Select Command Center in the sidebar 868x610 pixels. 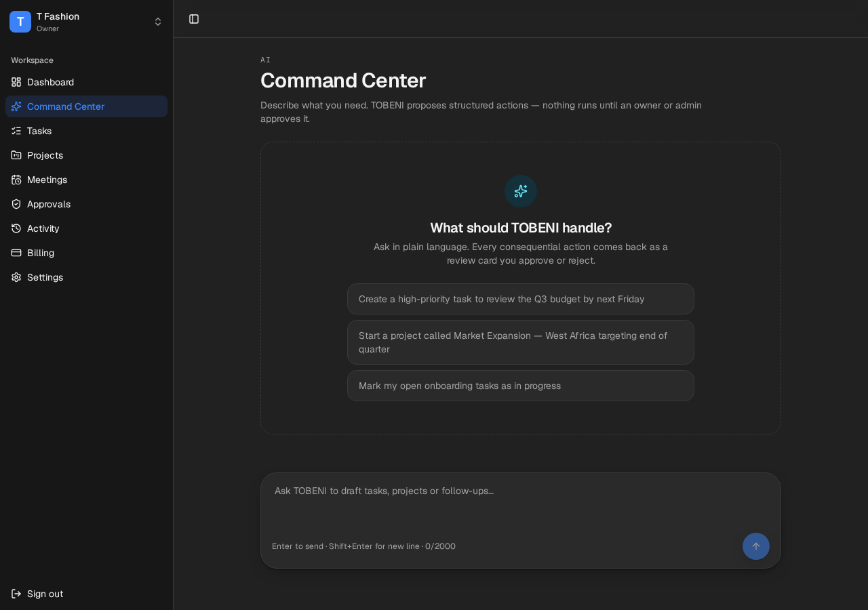click(x=86, y=106)
